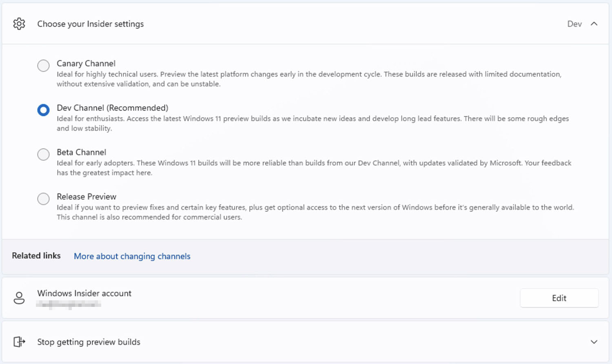
Task: Click the Related links label
Action: (x=36, y=255)
